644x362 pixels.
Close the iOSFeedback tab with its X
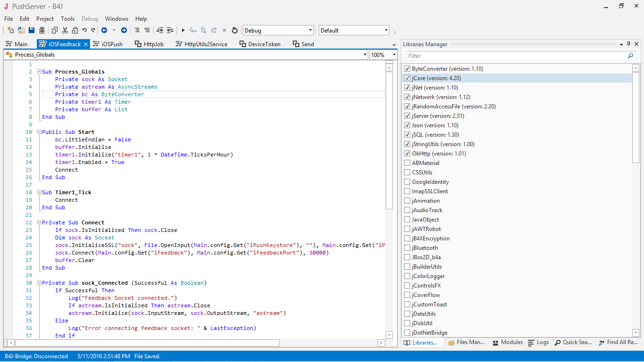click(x=86, y=44)
